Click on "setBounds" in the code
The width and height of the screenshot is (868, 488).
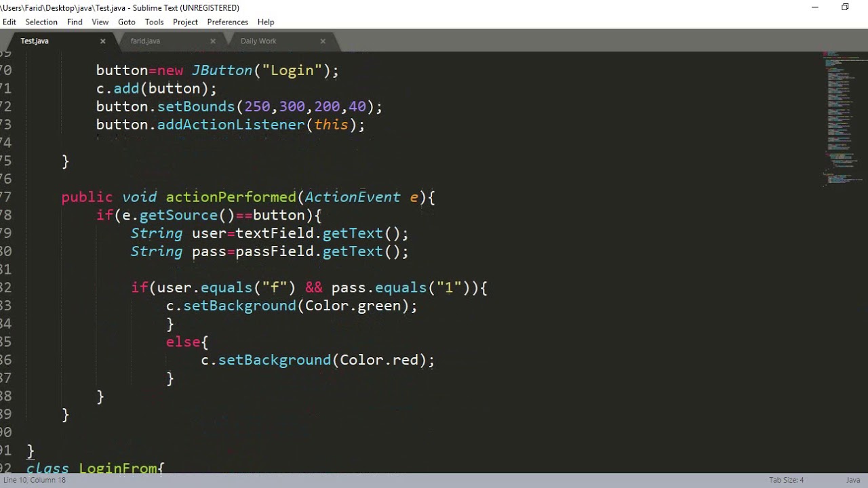coord(196,107)
